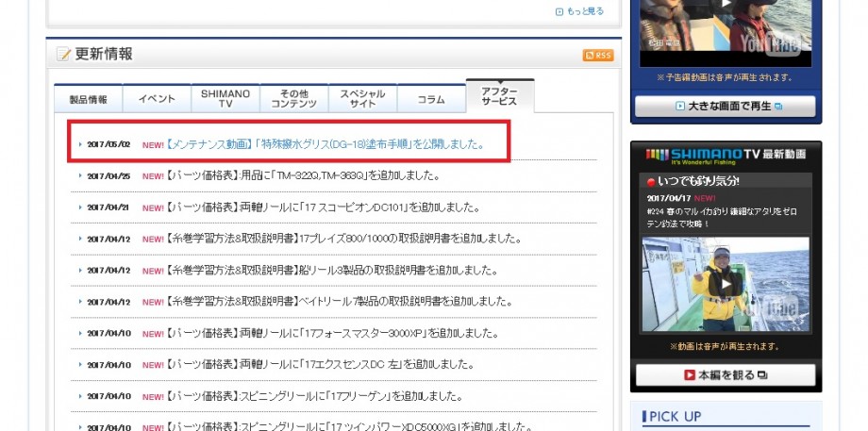Click the 大きな画面で再生 button
This screenshot has width=868, height=431.
pyautogui.click(x=726, y=107)
